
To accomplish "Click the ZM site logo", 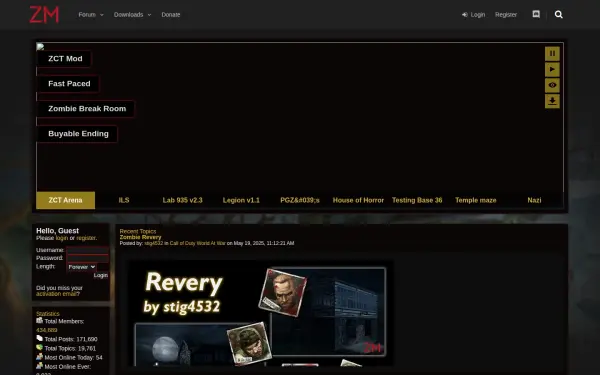I will pyautogui.click(x=44, y=15).
